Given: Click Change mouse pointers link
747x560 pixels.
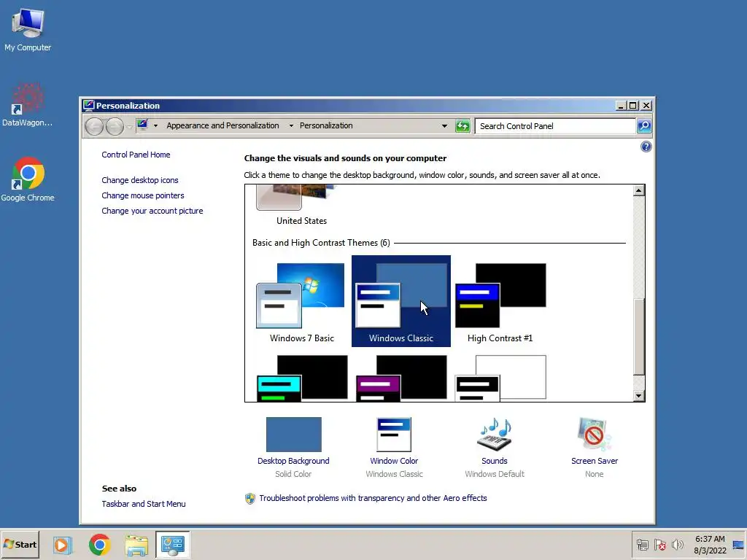Looking at the screenshot, I should pyautogui.click(x=142, y=195).
